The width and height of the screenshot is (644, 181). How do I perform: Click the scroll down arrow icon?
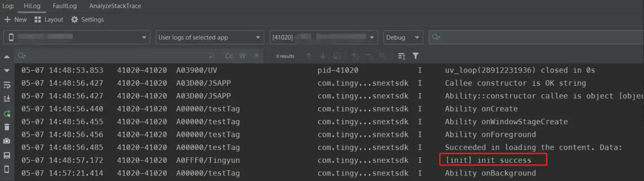(x=7, y=70)
